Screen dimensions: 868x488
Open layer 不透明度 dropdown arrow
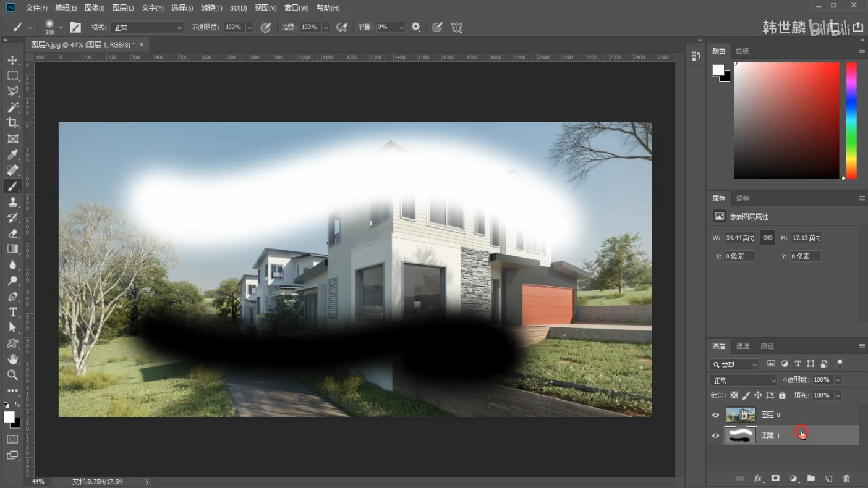pyautogui.click(x=838, y=380)
